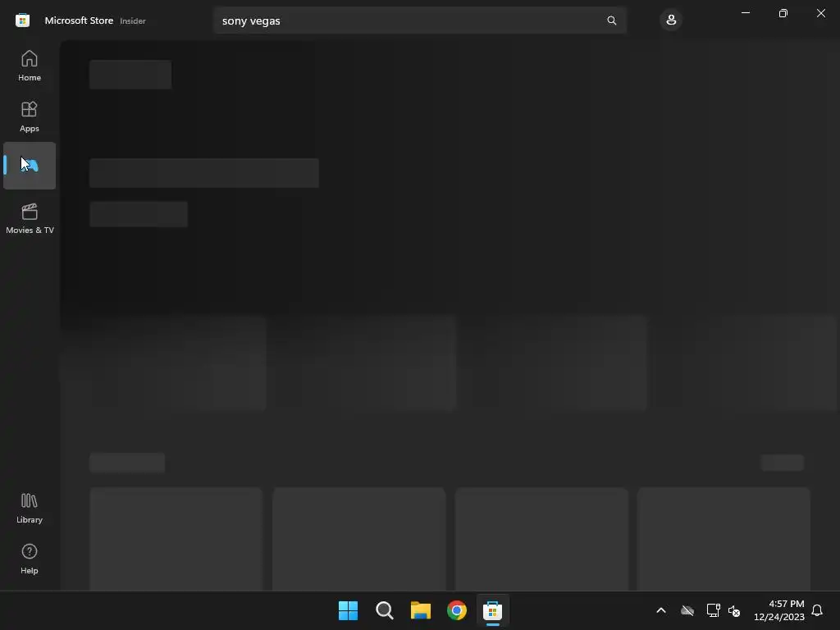
Task: Open the Apps section in the sidebar
Action: pyautogui.click(x=30, y=116)
